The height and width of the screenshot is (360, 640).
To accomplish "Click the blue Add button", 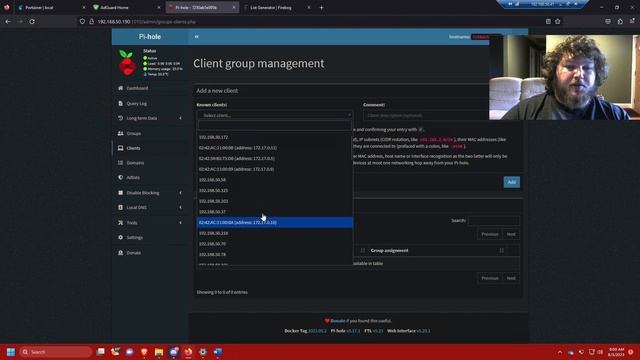I will 511,182.
